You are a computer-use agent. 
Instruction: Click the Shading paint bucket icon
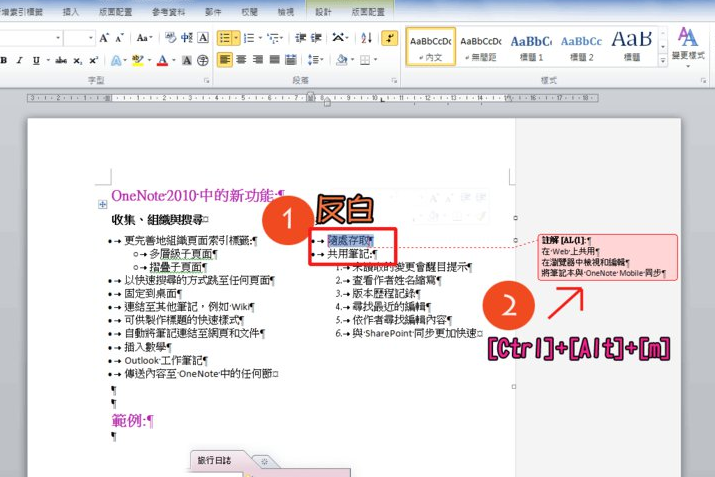point(341,60)
